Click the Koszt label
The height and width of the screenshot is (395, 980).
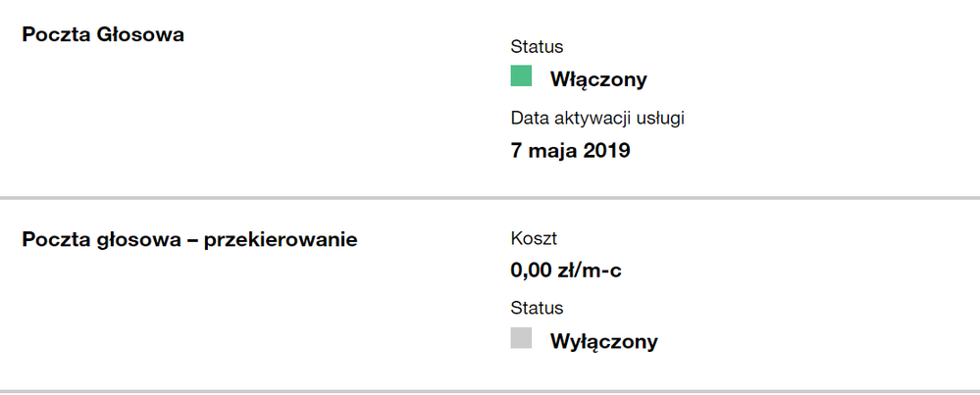[534, 237]
